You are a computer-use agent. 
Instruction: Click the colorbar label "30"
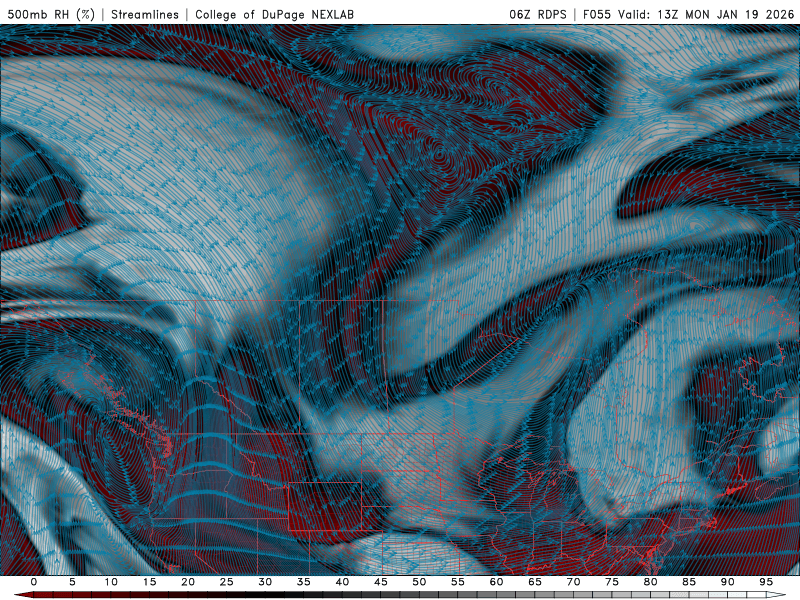265,582
